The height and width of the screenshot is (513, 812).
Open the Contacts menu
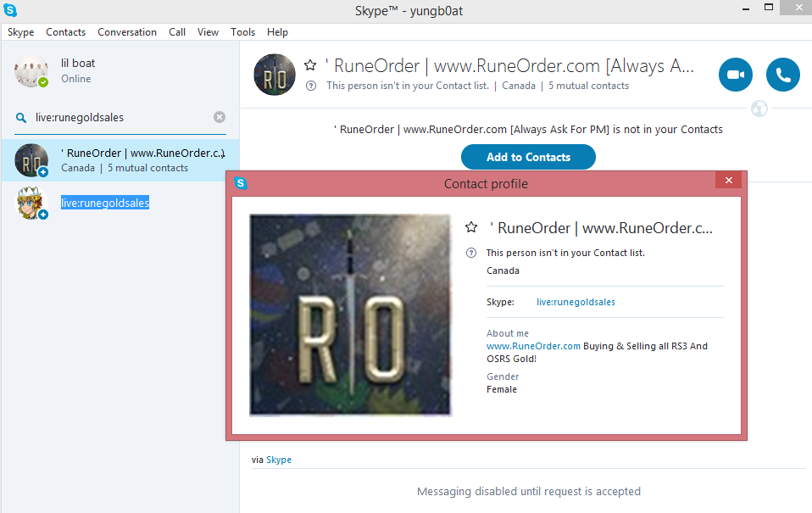coord(66,32)
